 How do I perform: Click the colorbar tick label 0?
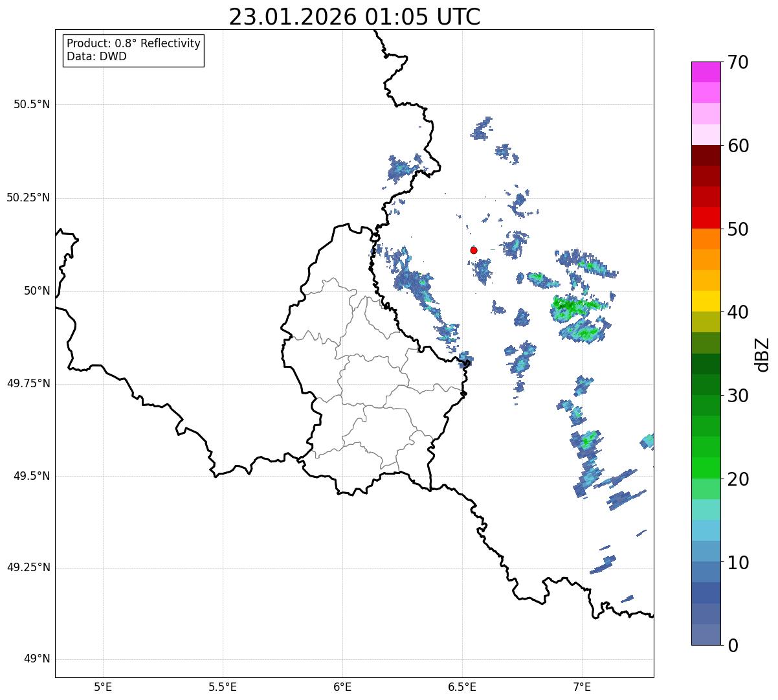[733, 646]
